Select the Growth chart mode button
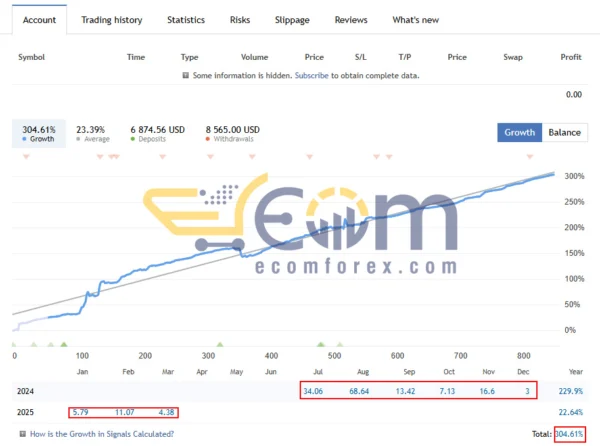This screenshot has width=600, height=446. pyautogui.click(x=519, y=133)
